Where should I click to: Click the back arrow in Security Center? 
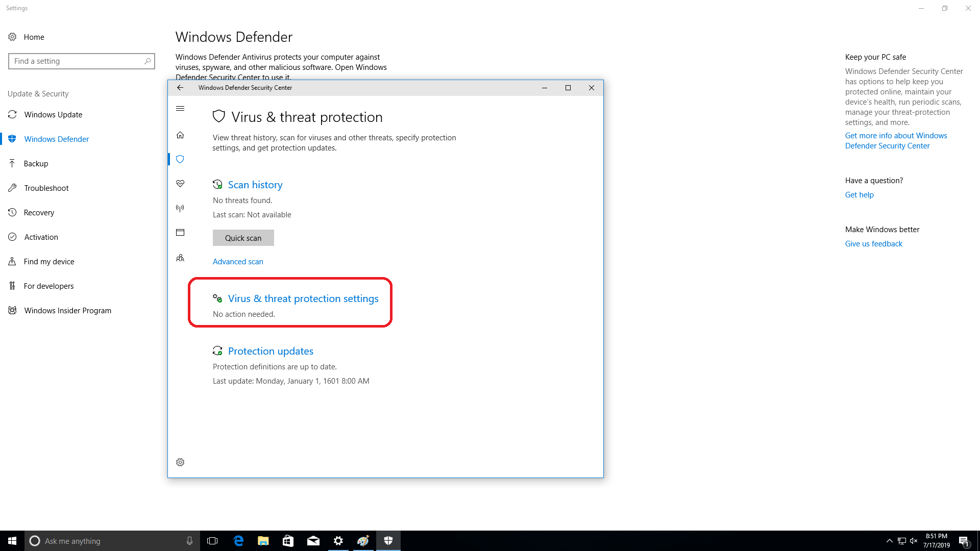(x=180, y=88)
